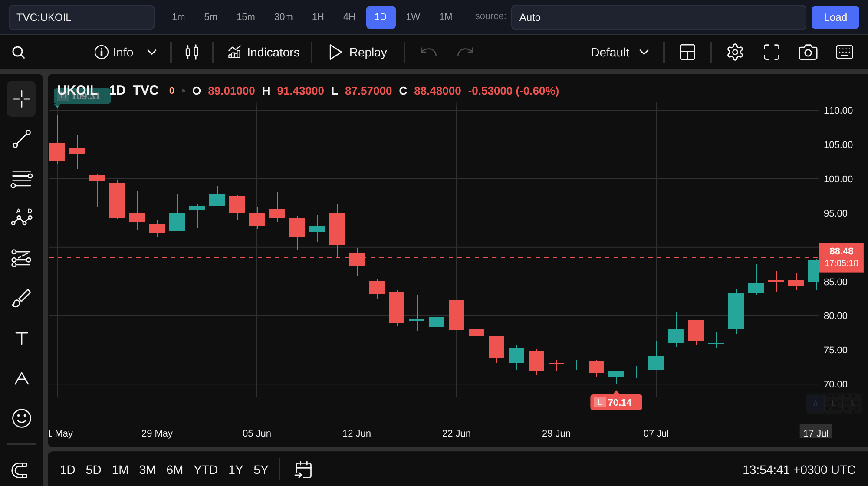The width and height of the screenshot is (868, 486).
Task: Select the XABCD pattern tool
Action: click(21, 217)
